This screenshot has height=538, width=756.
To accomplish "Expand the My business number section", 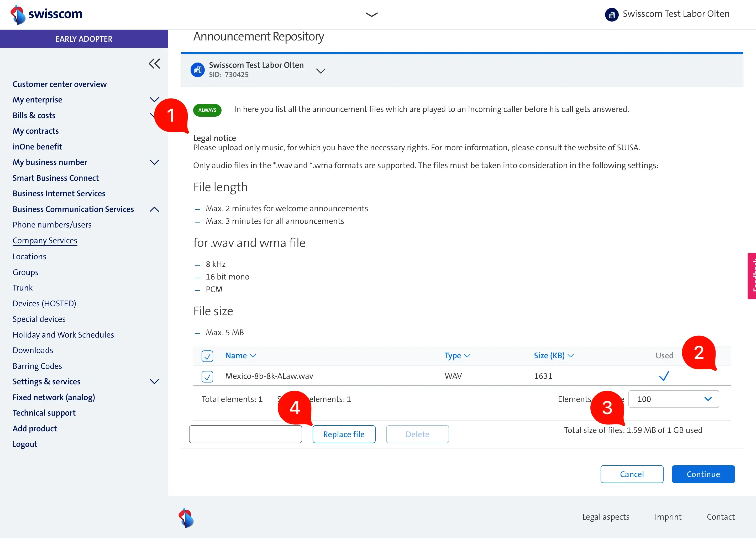I will coord(154,162).
